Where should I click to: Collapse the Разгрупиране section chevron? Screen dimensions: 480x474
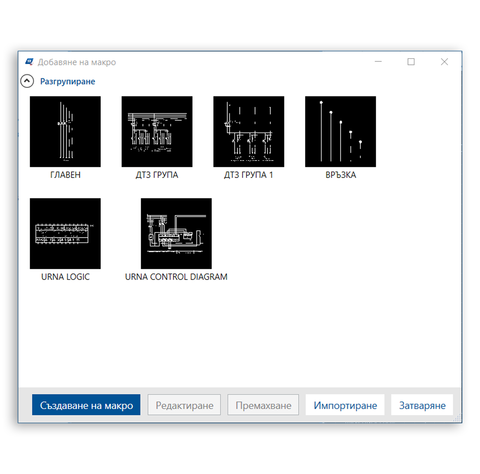click(x=27, y=81)
